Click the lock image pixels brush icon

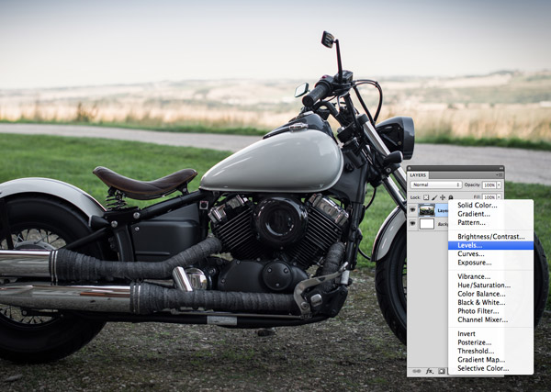tap(435, 197)
